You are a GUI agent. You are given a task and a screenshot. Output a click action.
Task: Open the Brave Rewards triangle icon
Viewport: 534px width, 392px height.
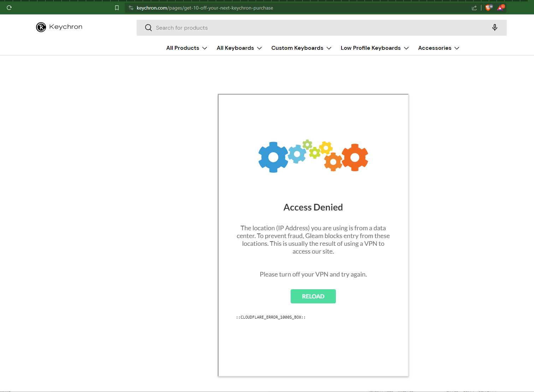point(501,7)
